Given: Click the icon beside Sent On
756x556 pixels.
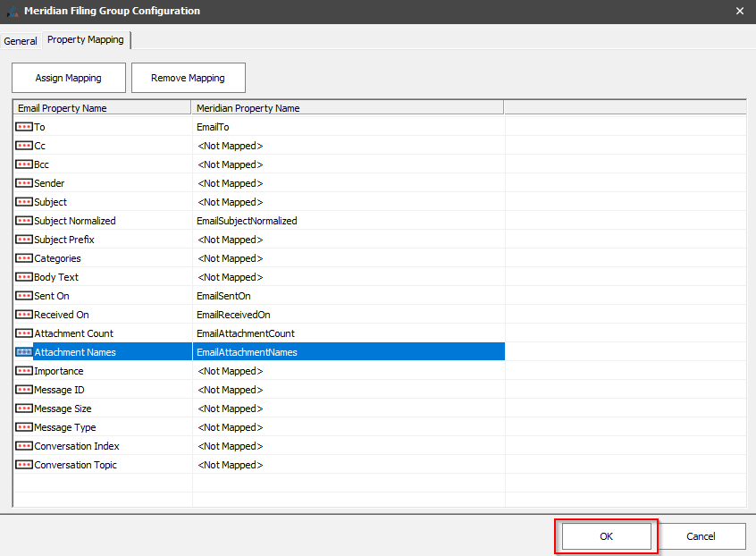Looking at the screenshot, I should [23, 296].
